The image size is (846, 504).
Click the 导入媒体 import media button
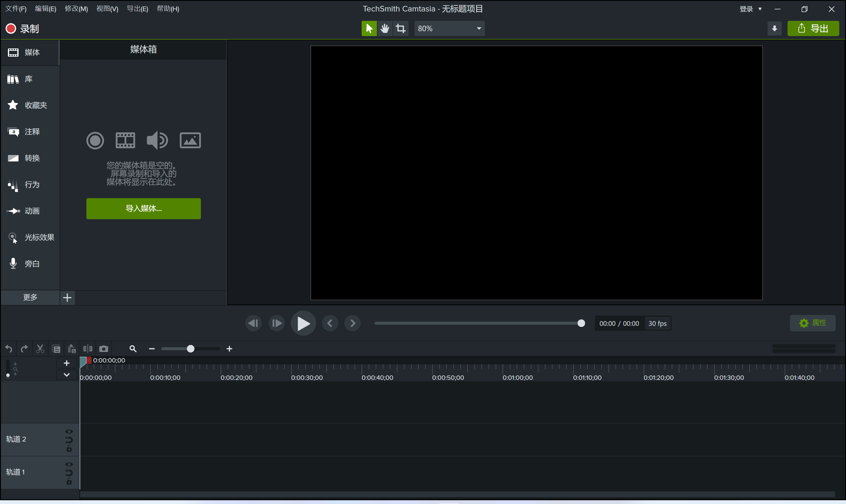pos(143,208)
